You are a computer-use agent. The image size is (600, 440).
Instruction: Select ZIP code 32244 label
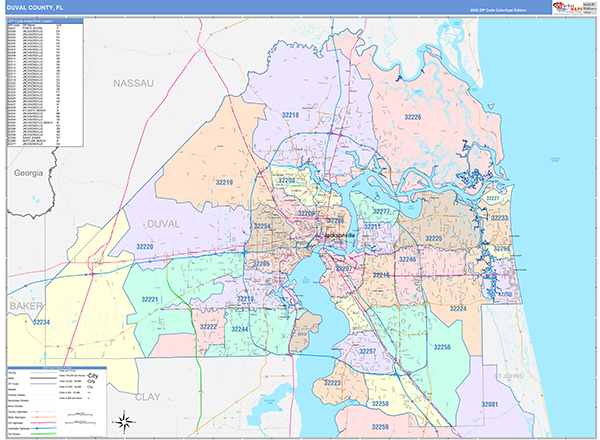click(x=240, y=329)
